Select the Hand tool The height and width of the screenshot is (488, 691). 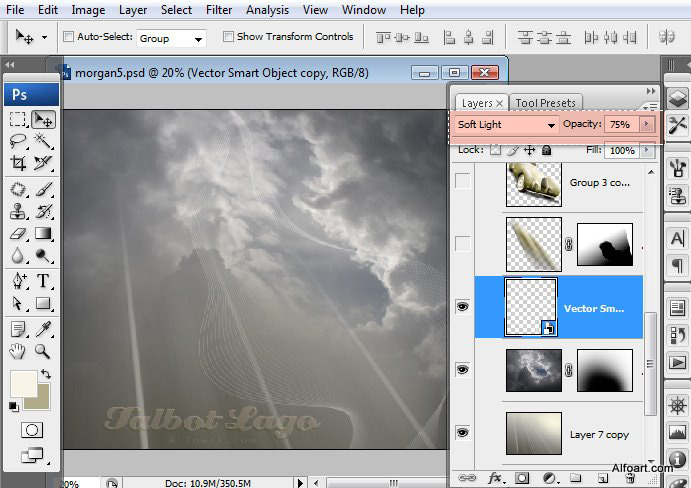click(18, 351)
